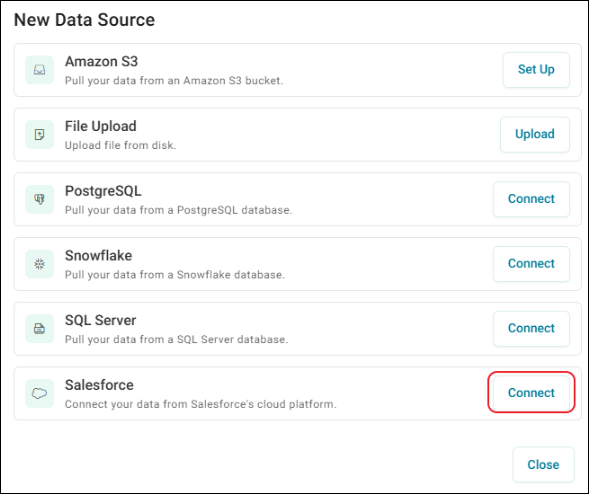The image size is (589, 494).
Task: Select the Salesforce title text
Action: tap(99, 385)
